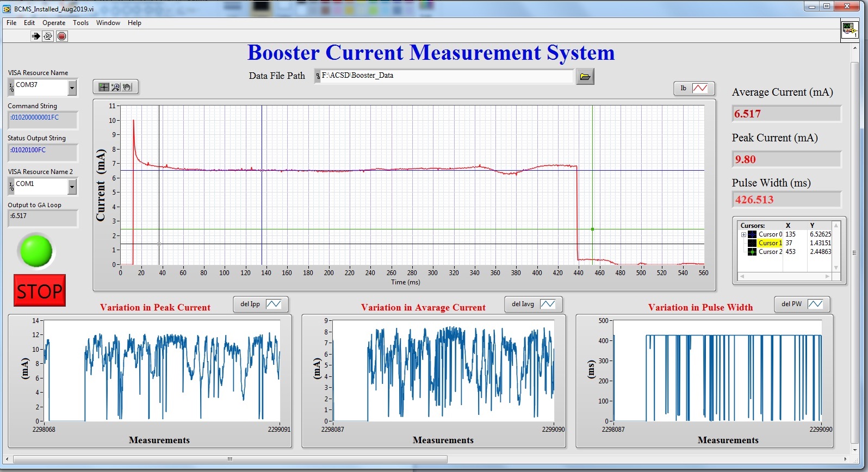Click the Ib plot legend line sample
This screenshot has width=868, height=472.
point(700,88)
